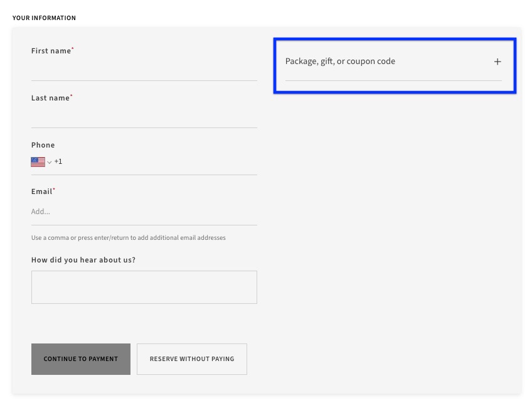Click the Email field showing Add placeholder
The image size is (532, 405).
pos(144,211)
